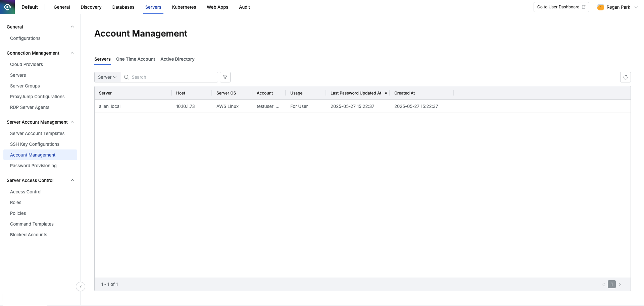Image resolution: width=644 pixels, height=306 pixels.
Task: Click the external link icon on Go to User Dashboard
Action: coord(584,7)
